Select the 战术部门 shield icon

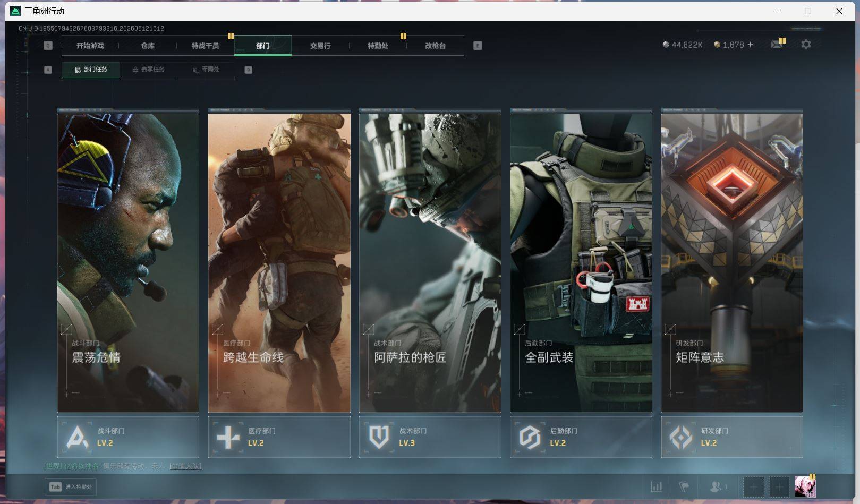379,437
